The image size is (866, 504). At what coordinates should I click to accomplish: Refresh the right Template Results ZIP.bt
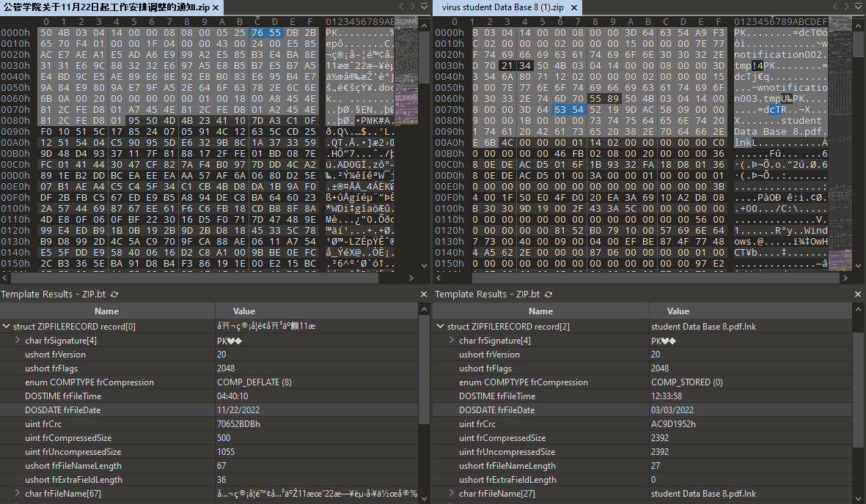(548, 294)
